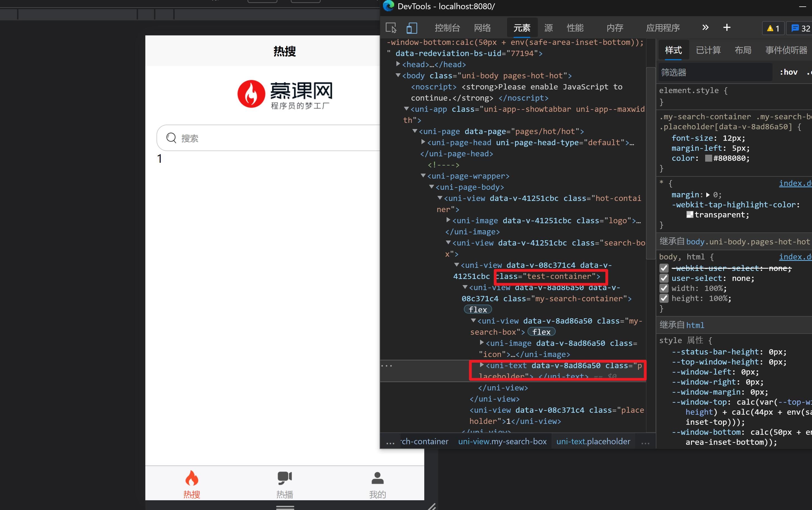
Task: Collapse the hot-container uni-view node
Action: [440, 198]
